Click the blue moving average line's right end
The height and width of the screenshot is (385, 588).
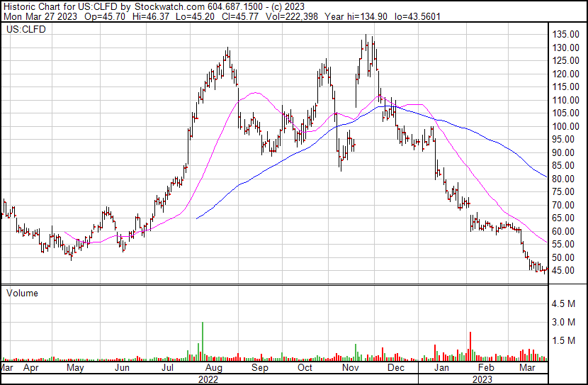point(544,177)
